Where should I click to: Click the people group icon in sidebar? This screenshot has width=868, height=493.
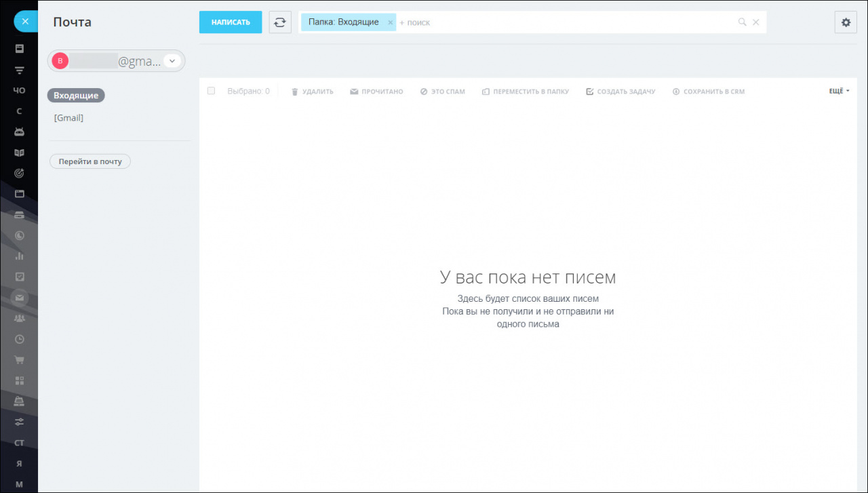coord(20,318)
